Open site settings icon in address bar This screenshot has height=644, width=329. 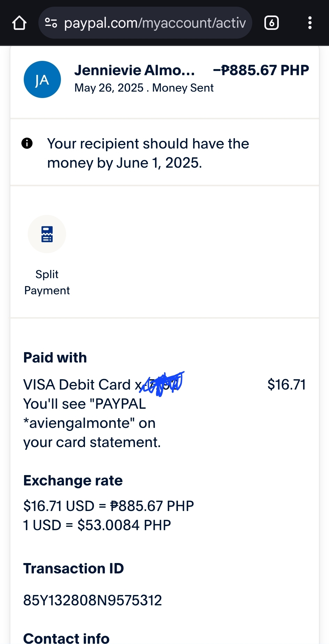(51, 23)
